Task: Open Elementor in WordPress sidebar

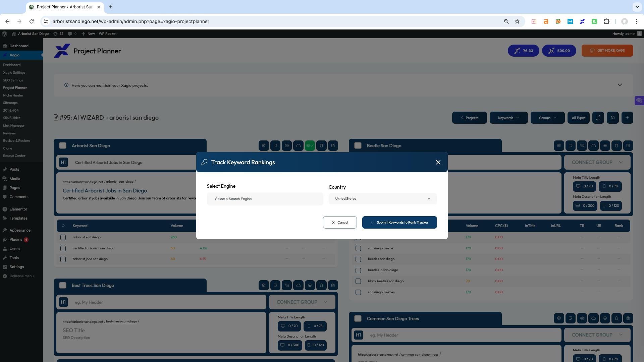Action: click(18, 209)
